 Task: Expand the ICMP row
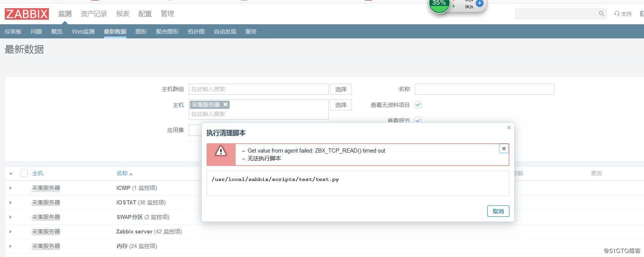(10, 188)
